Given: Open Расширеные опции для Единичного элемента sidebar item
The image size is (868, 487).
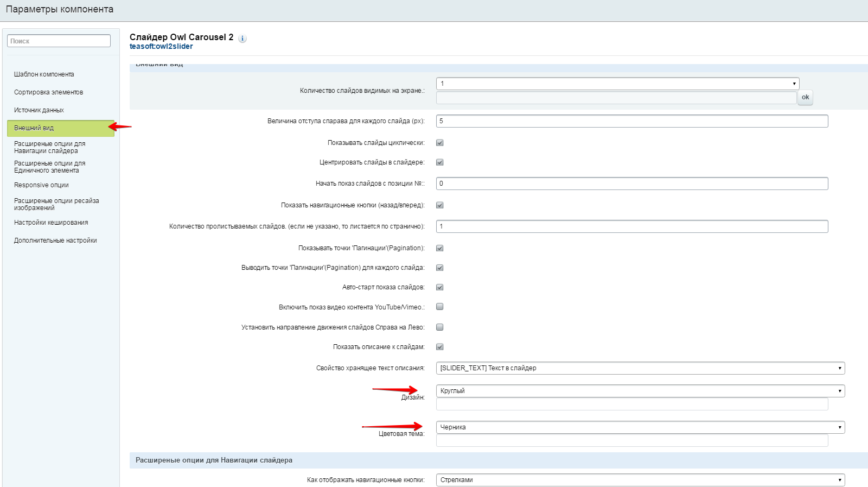Looking at the screenshot, I should pos(49,167).
